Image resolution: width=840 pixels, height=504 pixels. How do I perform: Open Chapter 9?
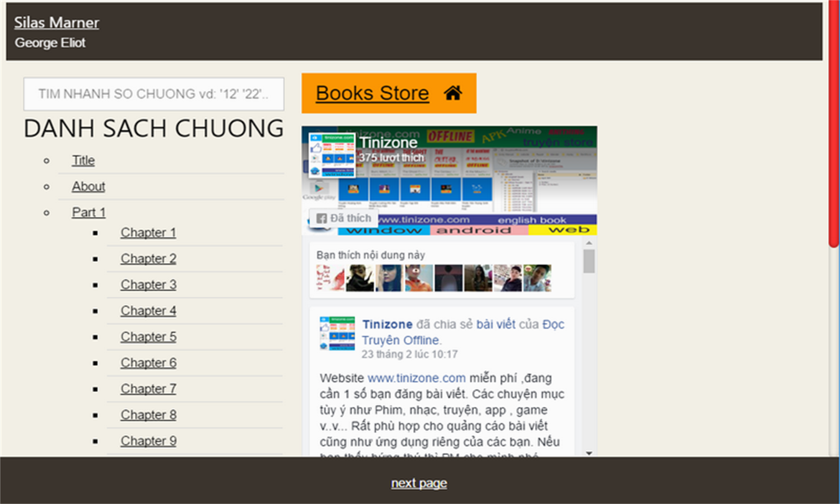click(148, 441)
